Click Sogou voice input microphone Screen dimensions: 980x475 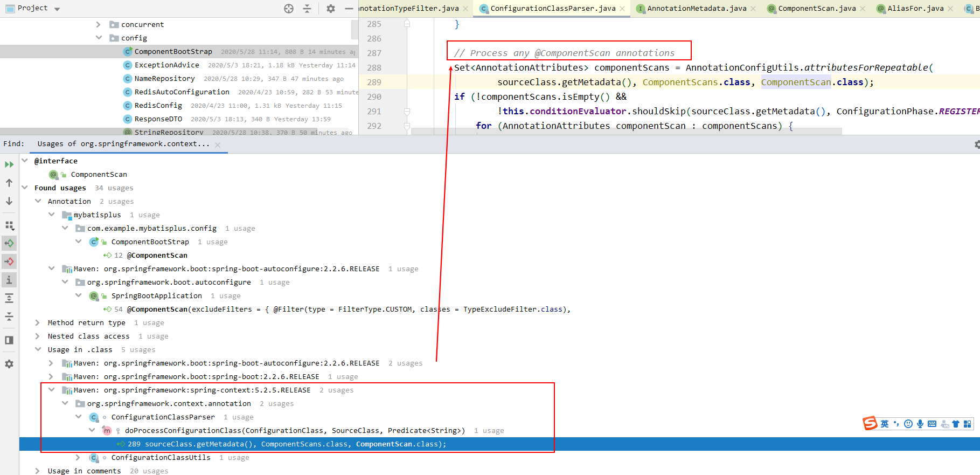(x=920, y=424)
